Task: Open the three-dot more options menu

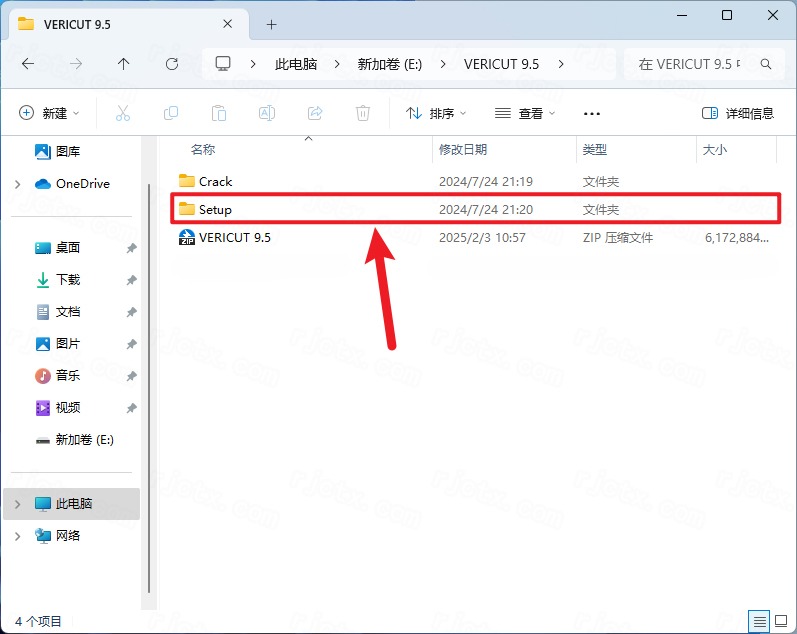Action: click(x=592, y=113)
